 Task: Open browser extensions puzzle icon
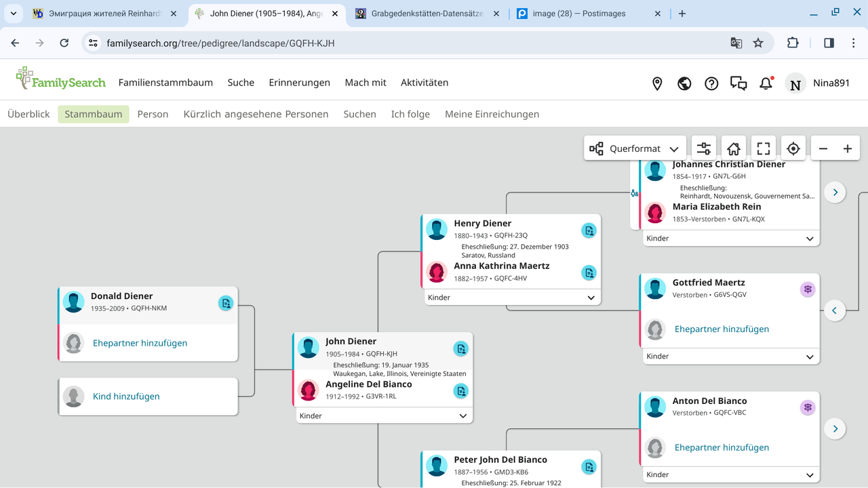click(793, 43)
